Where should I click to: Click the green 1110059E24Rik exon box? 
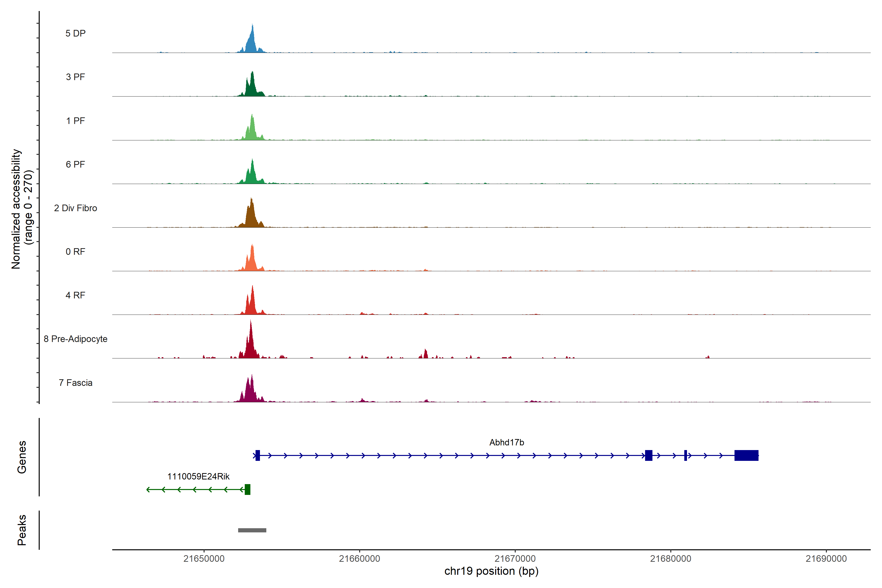(x=247, y=489)
